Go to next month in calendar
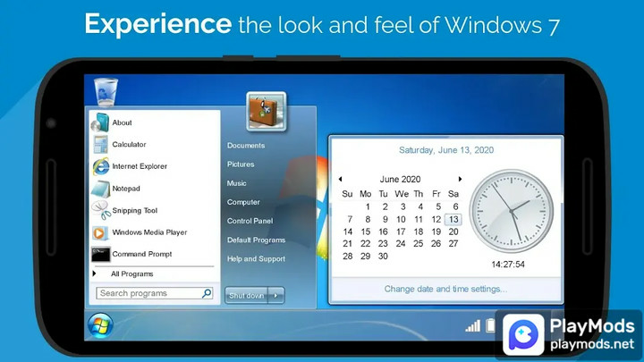 tap(460, 179)
